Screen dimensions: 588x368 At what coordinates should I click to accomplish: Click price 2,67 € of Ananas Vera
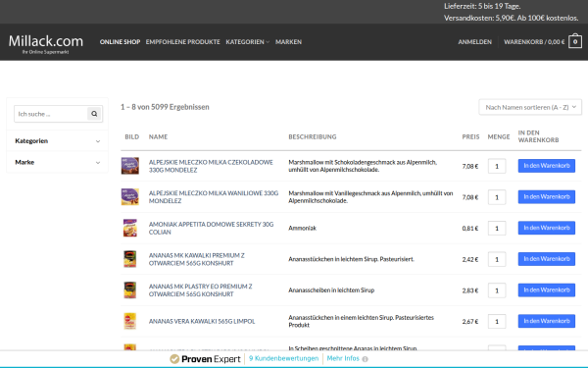click(x=469, y=322)
